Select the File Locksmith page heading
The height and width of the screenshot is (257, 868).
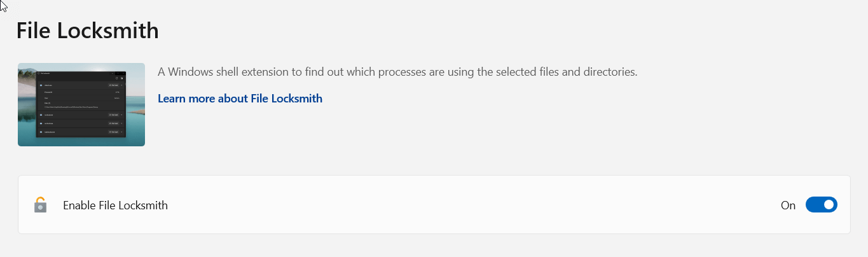click(87, 31)
